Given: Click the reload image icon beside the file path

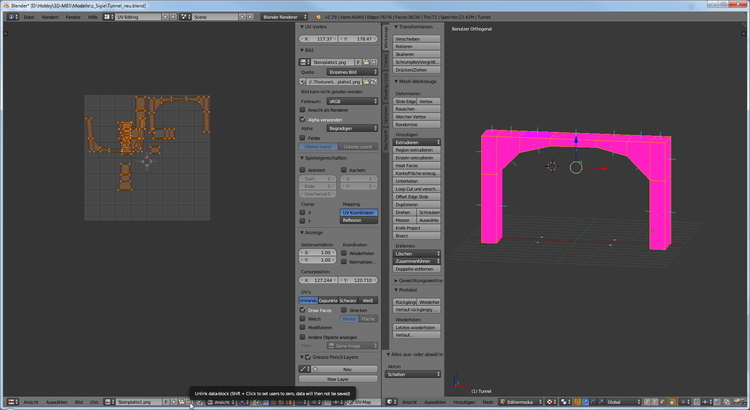Looking at the screenshot, I should click(x=374, y=82).
